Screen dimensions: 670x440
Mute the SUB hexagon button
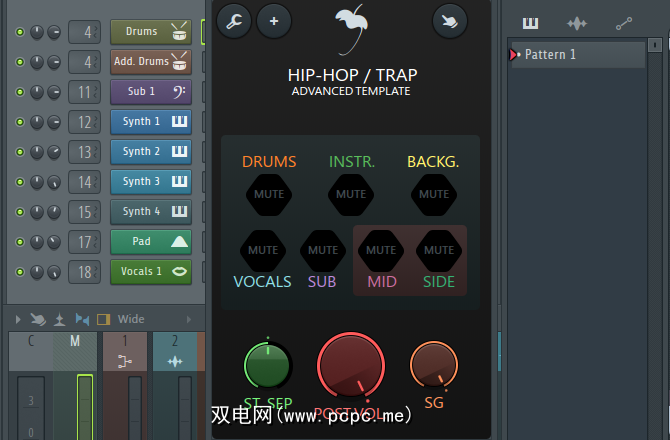point(323,250)
